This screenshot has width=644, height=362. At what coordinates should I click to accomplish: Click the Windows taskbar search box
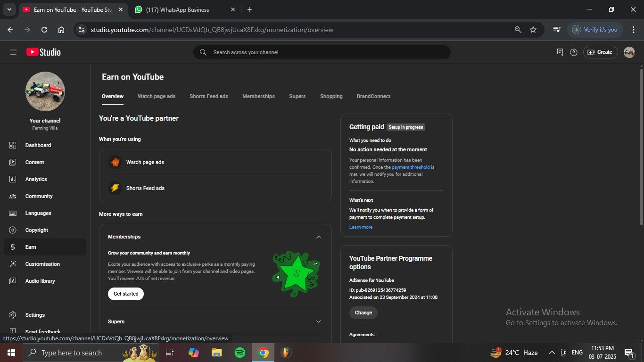[90, 353]
